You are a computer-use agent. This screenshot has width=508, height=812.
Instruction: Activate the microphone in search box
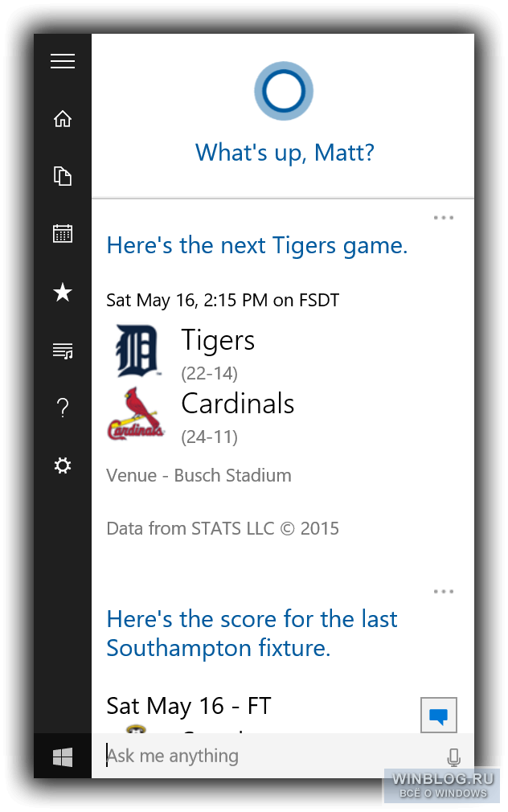point(453,757)
